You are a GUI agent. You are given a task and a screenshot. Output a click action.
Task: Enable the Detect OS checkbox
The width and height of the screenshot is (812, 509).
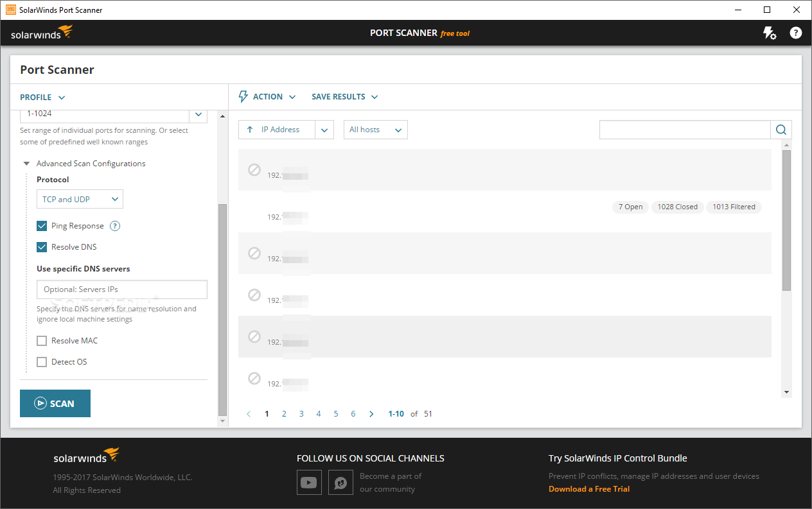click(x=42, y=362)
